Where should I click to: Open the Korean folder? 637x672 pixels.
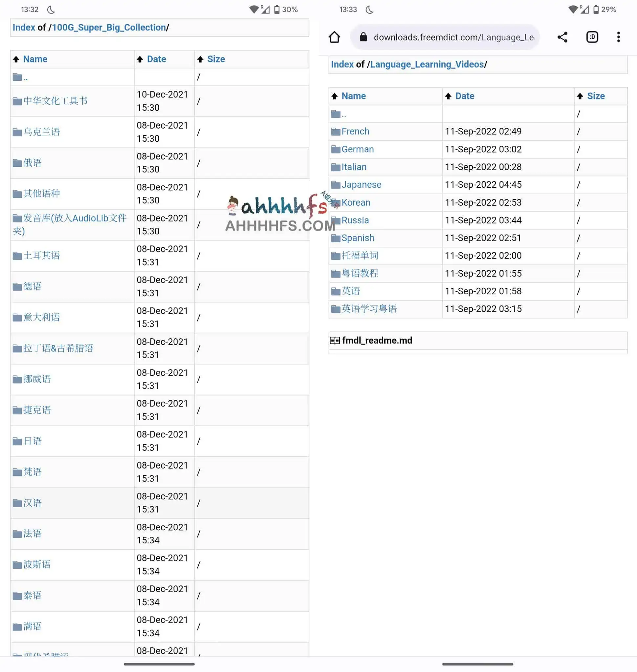pos(356,202)
